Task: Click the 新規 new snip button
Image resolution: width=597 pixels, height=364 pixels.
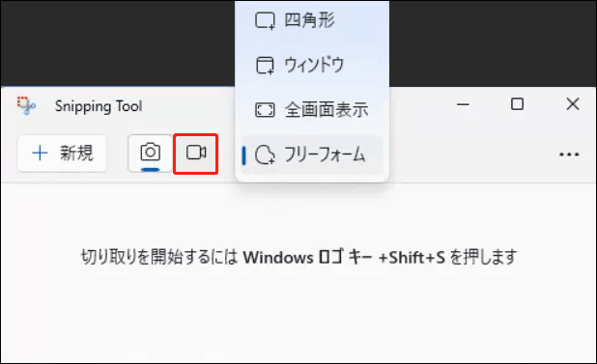Action: (62, 154)
